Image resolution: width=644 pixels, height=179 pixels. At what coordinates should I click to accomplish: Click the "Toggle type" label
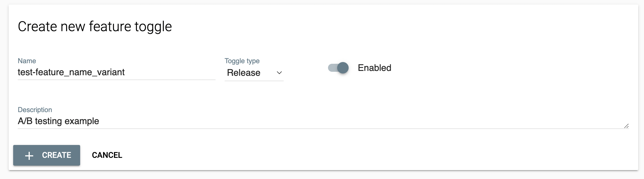(x=242, y=61)
